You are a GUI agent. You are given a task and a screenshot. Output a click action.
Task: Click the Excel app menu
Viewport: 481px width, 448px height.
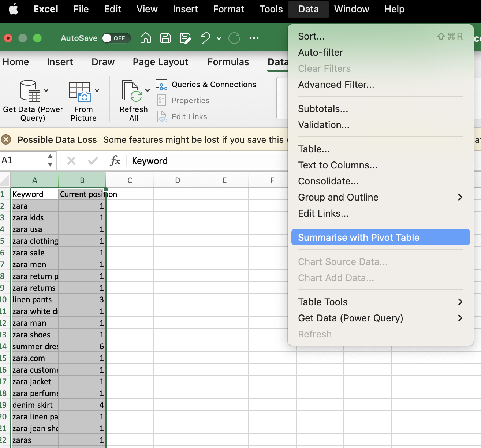(x=45, y=9)
